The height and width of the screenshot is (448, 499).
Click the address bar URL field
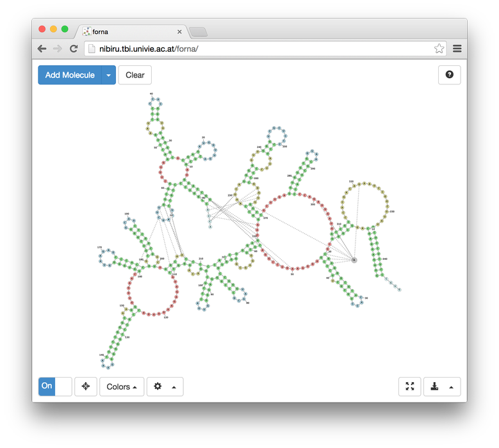pos(256,49)
